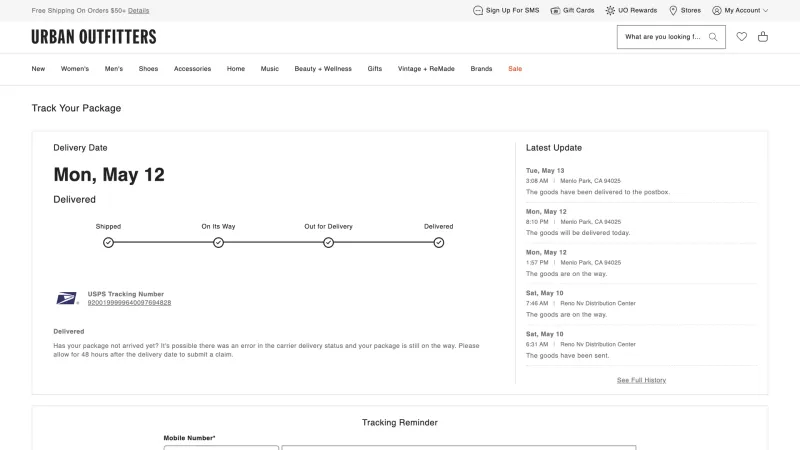Select the Tue, May 13 update date
The width and height of the screenshot is (800, 450).
click(x=545, y=170)
